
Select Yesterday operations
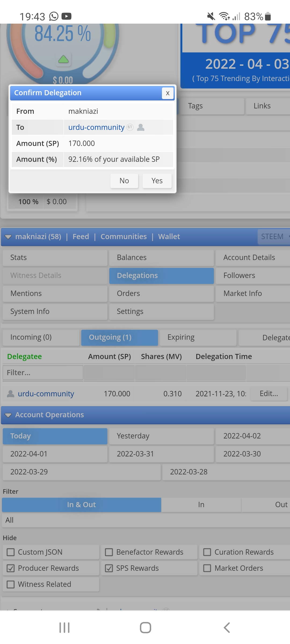pyautogui.click(x=161, y=436)
